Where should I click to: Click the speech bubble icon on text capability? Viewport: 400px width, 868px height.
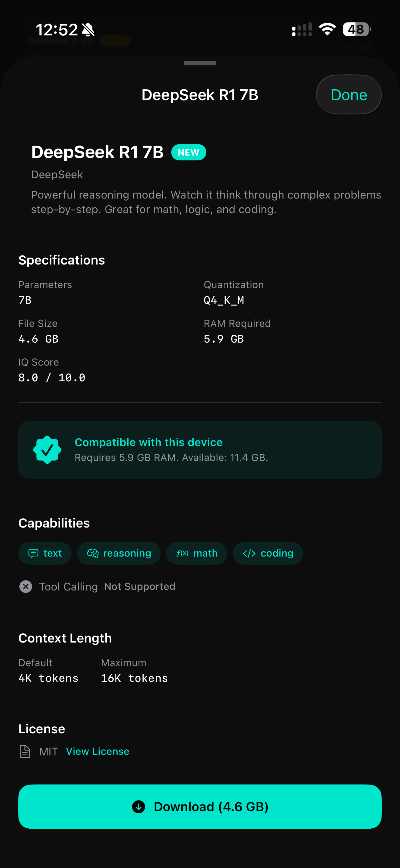pos(34,553)
